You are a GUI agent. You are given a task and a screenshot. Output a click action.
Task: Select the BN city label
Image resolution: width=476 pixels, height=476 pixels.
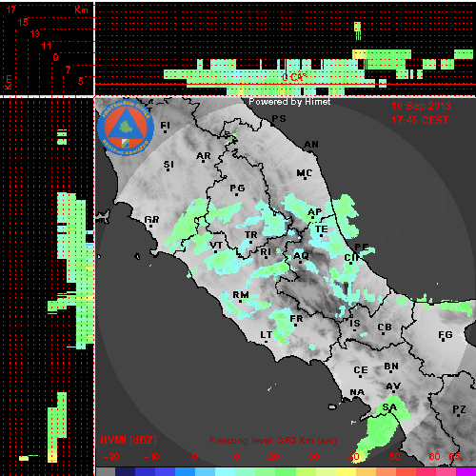[x=391, y=367]
